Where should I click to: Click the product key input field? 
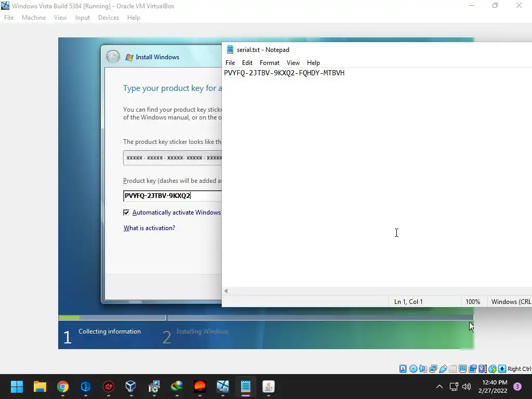point(172,196)
